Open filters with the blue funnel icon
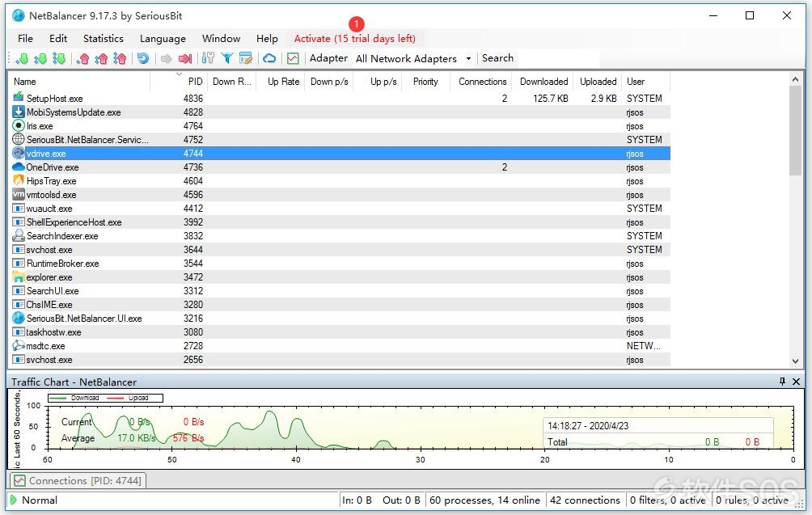 click(x=226, y=58)
